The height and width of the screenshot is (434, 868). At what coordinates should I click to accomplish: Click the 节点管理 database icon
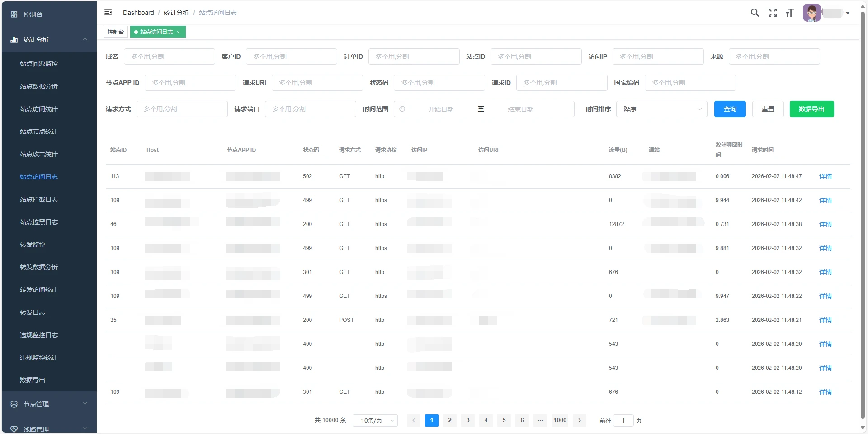tap(14, 404)
